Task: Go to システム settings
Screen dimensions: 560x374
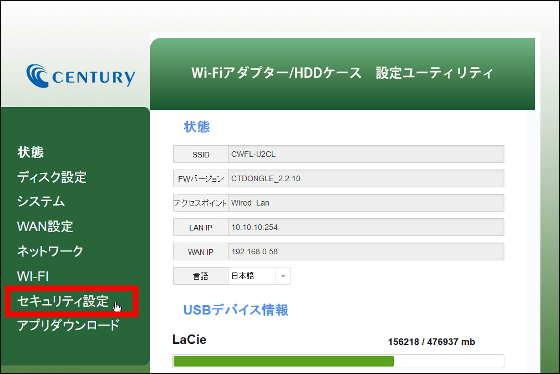Action: (41, 201)
